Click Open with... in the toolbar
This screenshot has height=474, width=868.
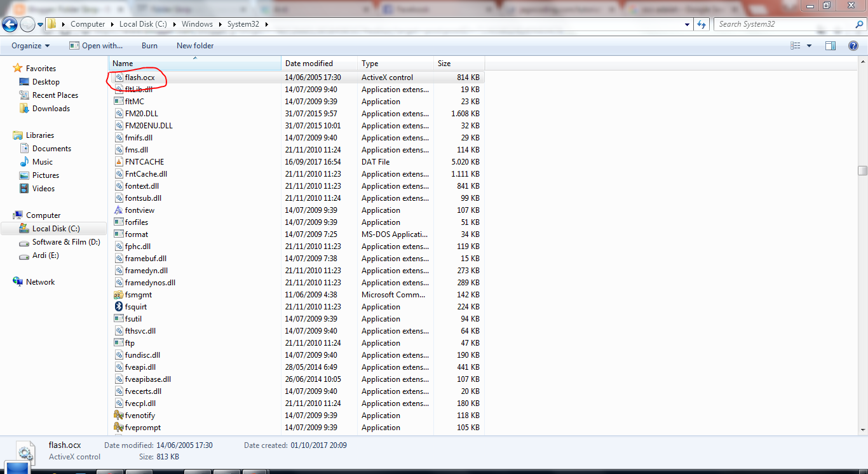pos(97,45)
